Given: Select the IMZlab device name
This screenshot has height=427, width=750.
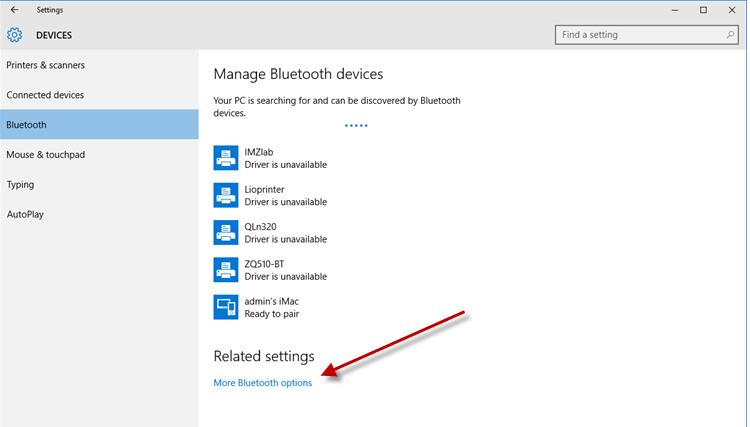Looking at the screenshot, I should (x=259, y=152).
